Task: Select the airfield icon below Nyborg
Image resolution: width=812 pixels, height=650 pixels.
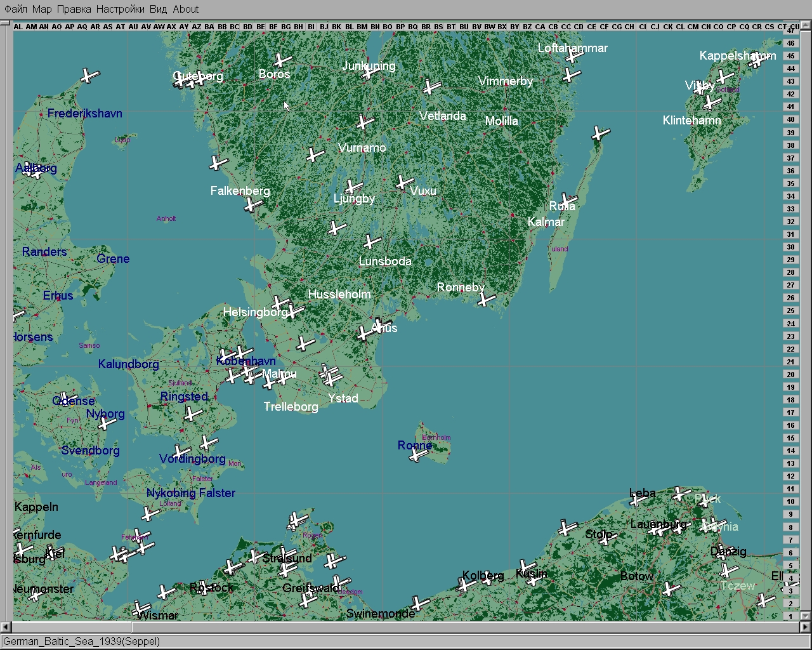Action: [107, 424]
